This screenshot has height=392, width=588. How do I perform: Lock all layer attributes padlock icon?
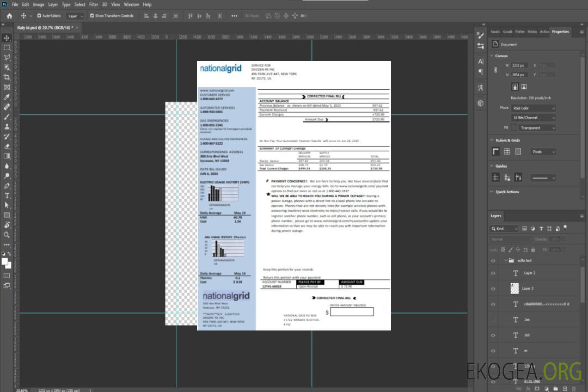tap(533, 249)
